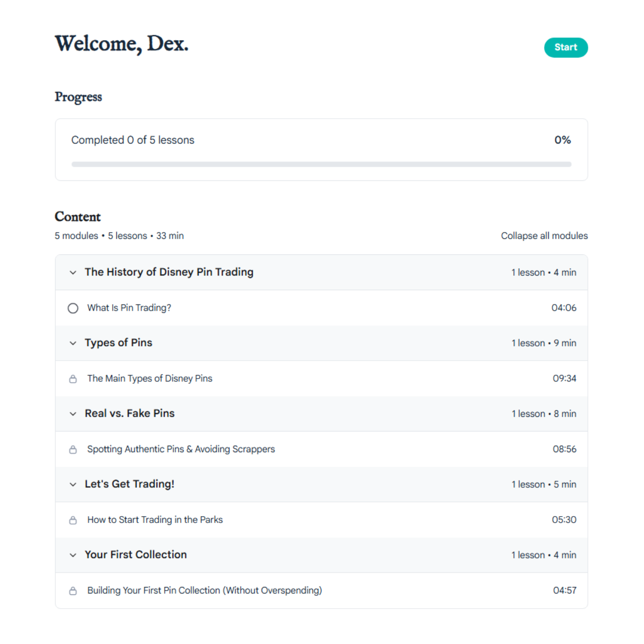The width and height of the screenshot is (644, 644).
Task: Click Collapse all modules link
Action: pyautogui.click(x=544, y=236)
